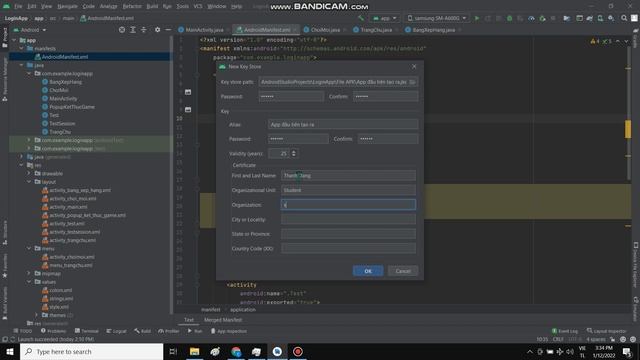
Task: Collapse the app module node
Action: pos(14,40)
